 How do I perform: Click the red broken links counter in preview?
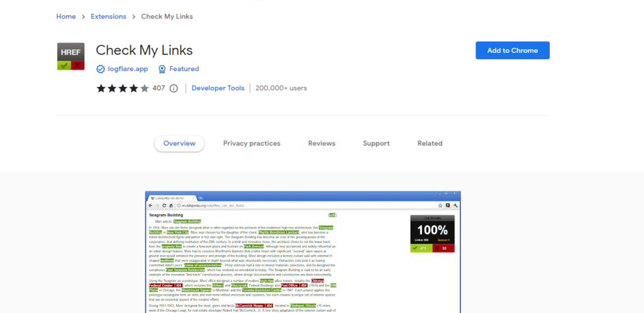click(x=443, y=248)
